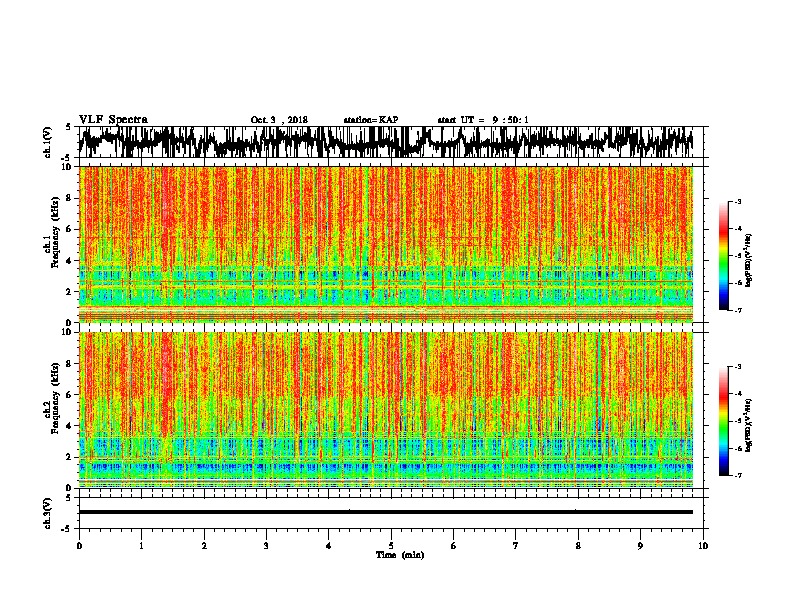Screen dimensions: 792x612
Task: Click the "2" kHz tick of ch.1 frequency axis
Action: pyautogui.click(x=70, y=291)
